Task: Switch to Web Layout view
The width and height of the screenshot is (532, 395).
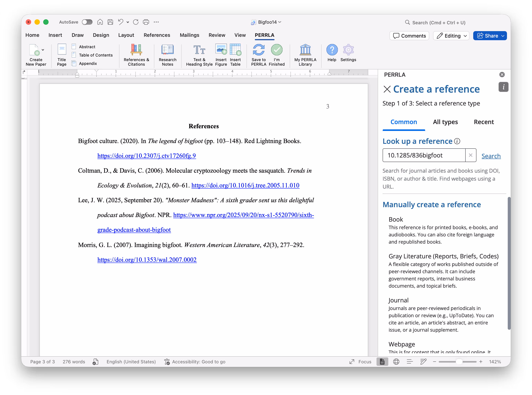Action: pyautogui.click(x=396, y=362)
